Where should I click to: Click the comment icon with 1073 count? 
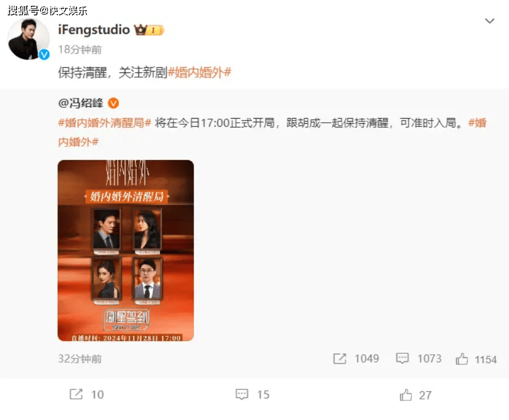tap(403, 358)
